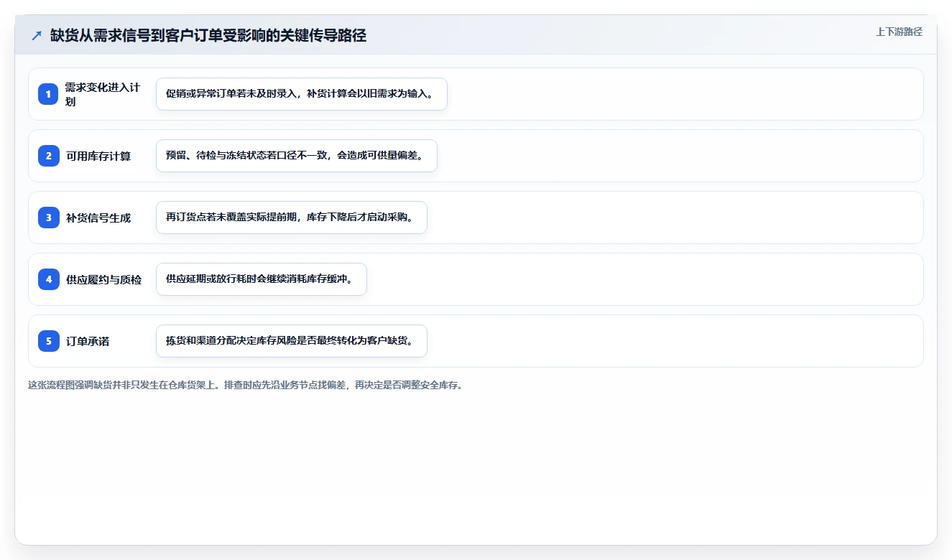
Task: Select step badge 1
Action: pos(48,94)
